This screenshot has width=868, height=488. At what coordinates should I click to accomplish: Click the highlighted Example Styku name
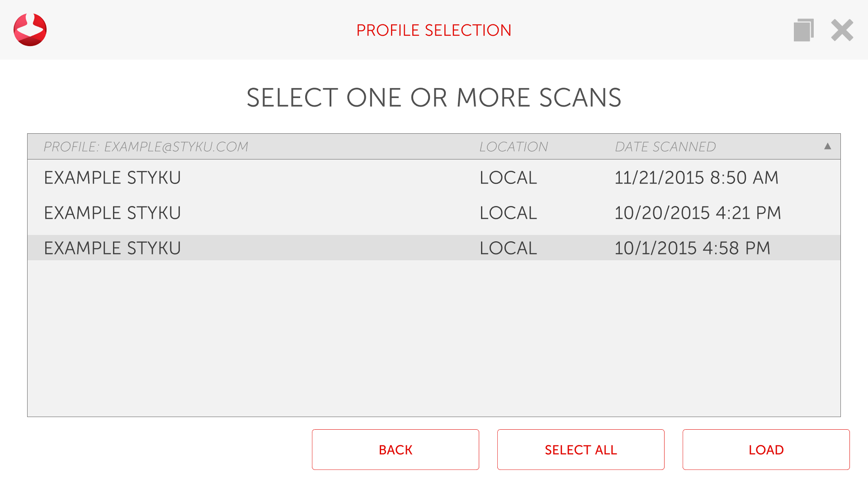click(112, 248)
